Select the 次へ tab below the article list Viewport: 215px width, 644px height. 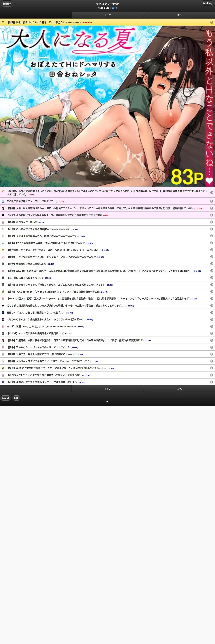click(179, 389)
